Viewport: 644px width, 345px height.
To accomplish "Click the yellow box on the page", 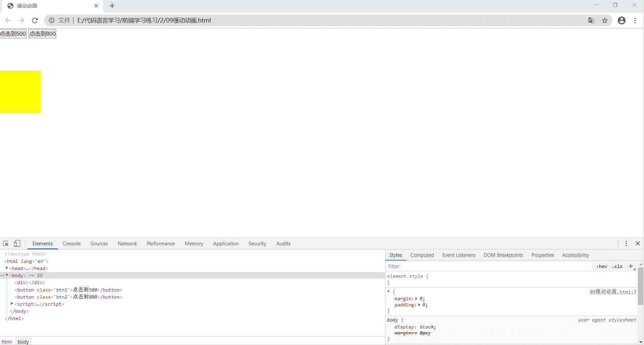I will (x=20, y=92).
